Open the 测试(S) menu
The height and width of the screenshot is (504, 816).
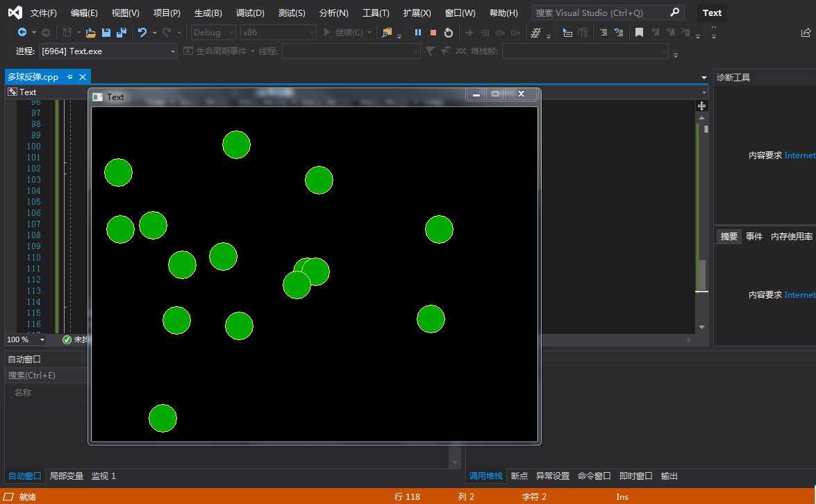pos(292,13)
